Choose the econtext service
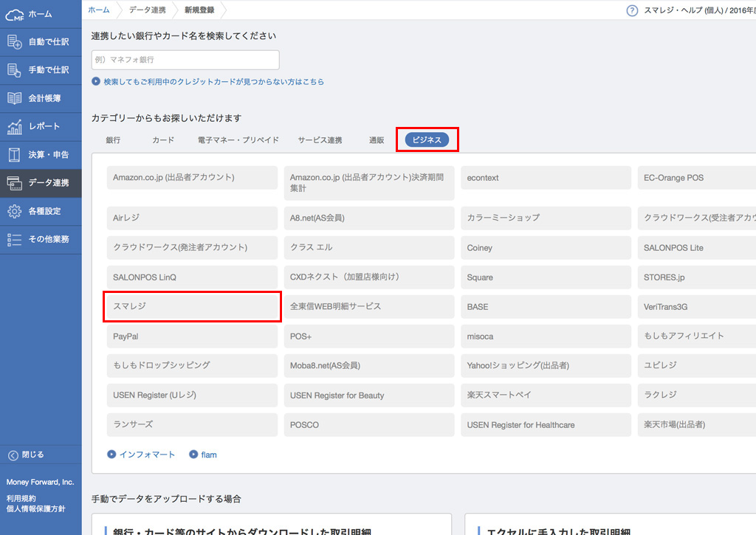Viewport: 756px width, 535px height. coord(546,177)
